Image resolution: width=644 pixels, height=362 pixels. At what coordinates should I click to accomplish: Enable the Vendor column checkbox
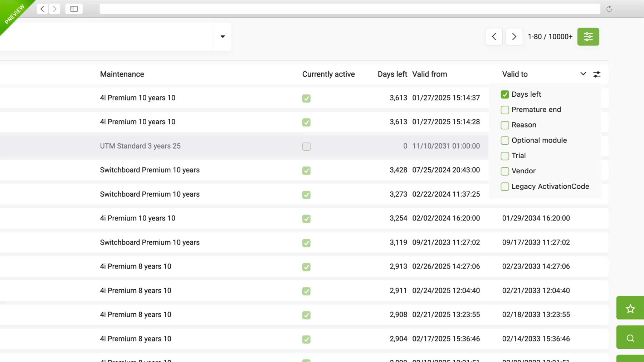coord(505,172)
